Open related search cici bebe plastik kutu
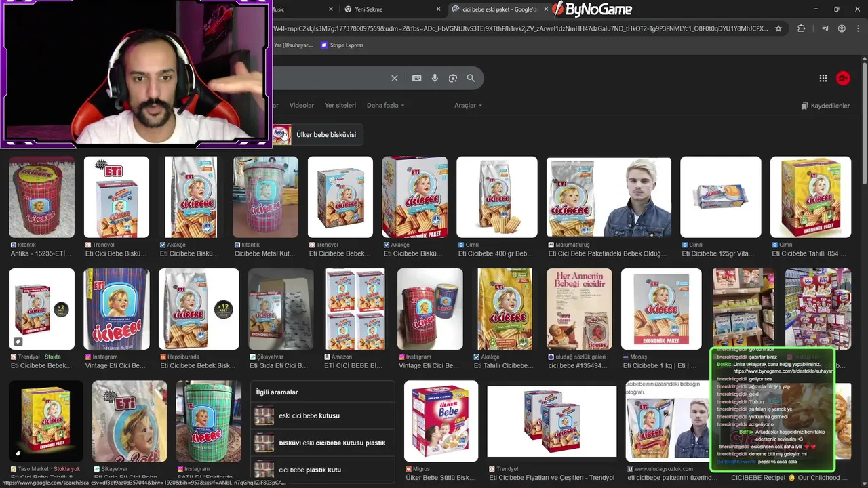Image resolution: width=868 pixels, height=488 pixels. 322,470
